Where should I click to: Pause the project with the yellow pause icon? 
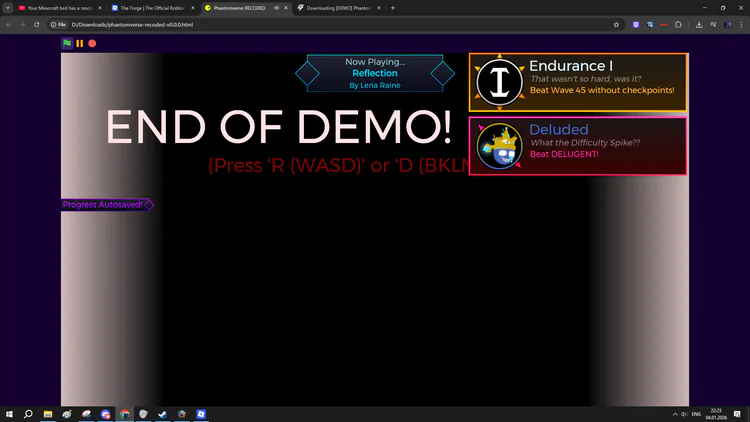(79, 44)
